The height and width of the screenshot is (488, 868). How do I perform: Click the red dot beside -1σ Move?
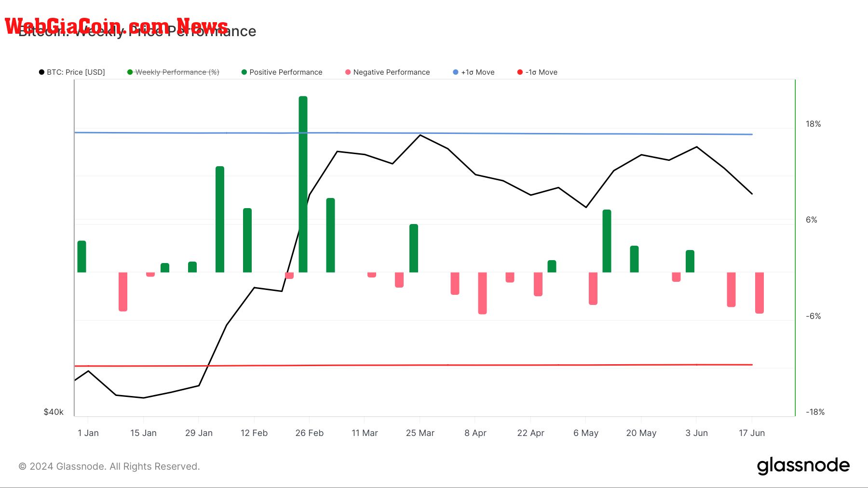(520, 72)
